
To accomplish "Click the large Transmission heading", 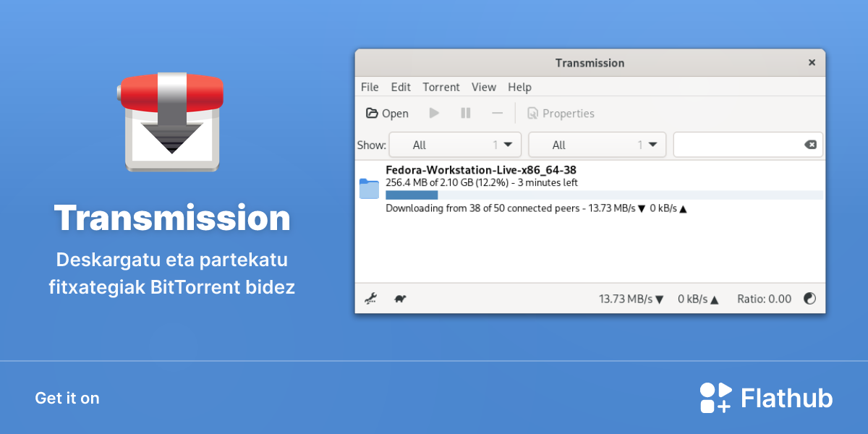I will (172, 217).
